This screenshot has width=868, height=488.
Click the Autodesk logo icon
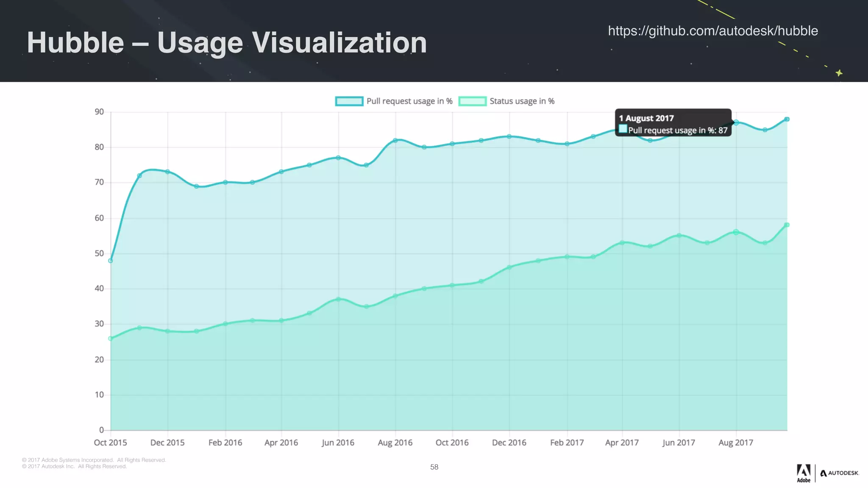[x=839, y=473]
